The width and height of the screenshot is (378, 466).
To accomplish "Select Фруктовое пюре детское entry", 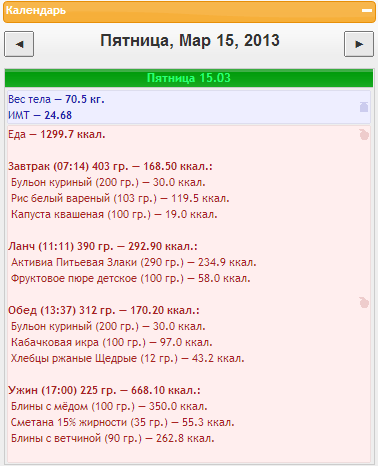I will pos(131,278).
